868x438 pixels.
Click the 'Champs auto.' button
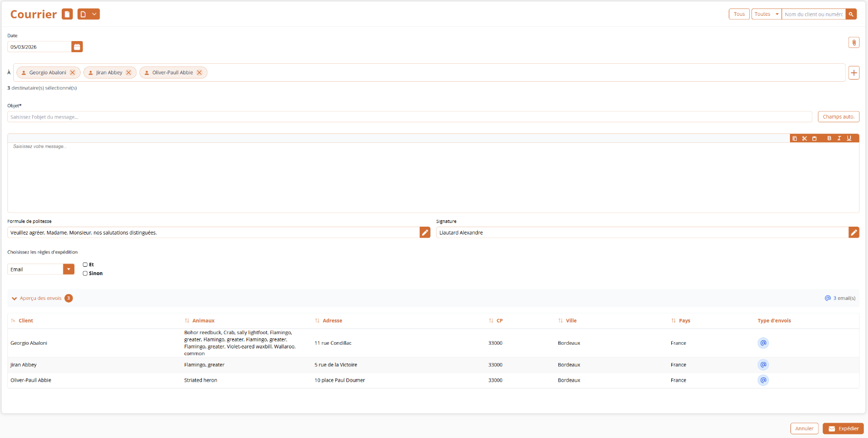[838, 117]
